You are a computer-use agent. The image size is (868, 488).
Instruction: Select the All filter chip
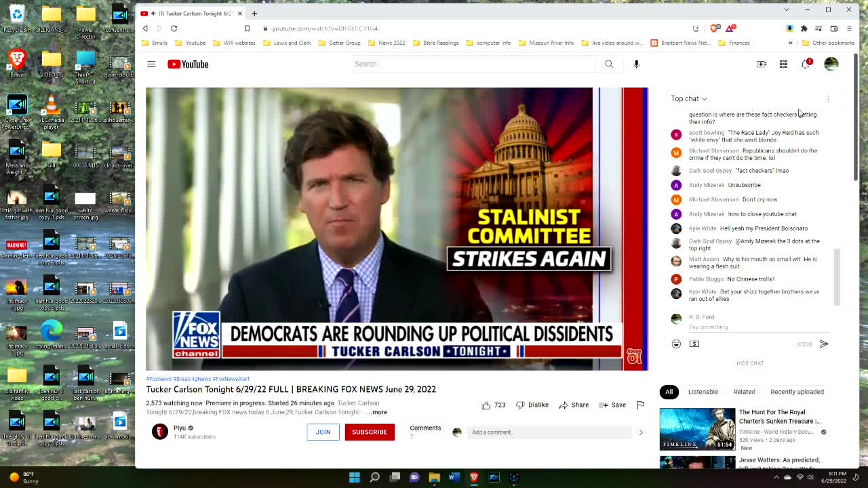pos(669,392)
